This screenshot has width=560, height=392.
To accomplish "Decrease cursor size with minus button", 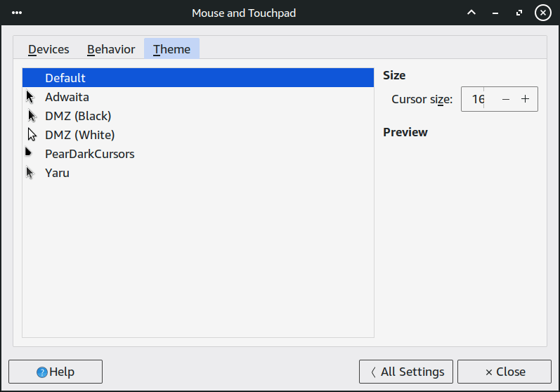I will click(506, 99).
